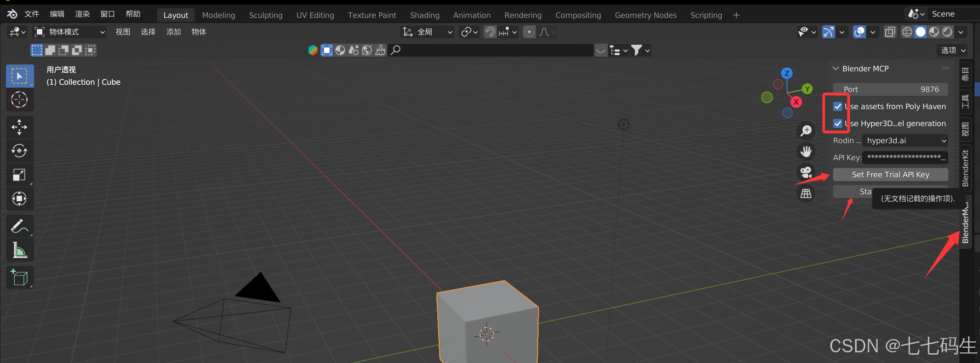Open the Rodin hyper3d.ai dropdown
Viewport: 980px width, 363px height.
click(905, 141)
